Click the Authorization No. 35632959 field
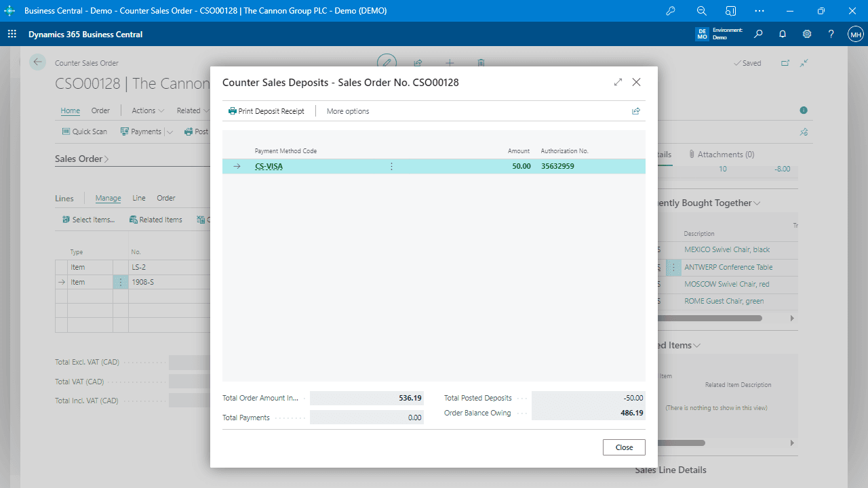 (557, 166)
